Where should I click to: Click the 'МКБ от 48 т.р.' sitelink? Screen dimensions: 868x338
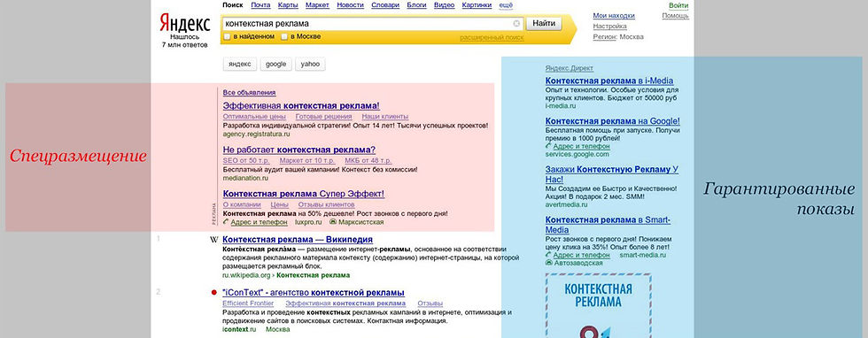(368, 161)
